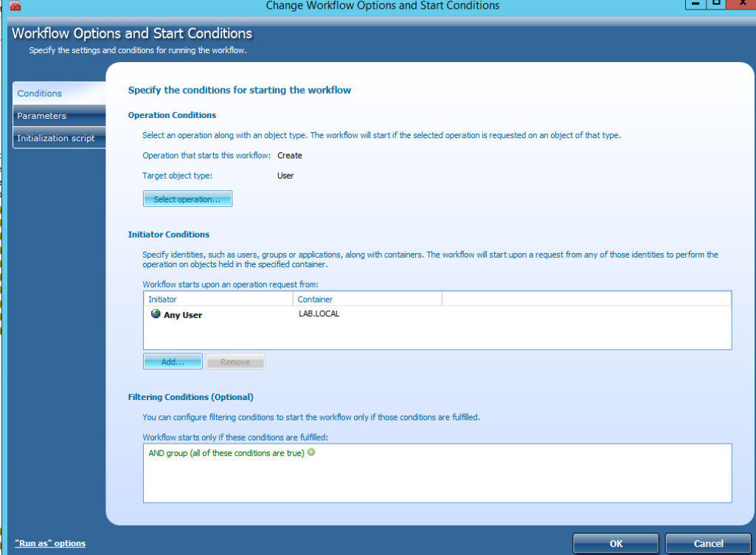Click the Create operation value
Viewport: 756px width, 555px height.
point(290,156)
